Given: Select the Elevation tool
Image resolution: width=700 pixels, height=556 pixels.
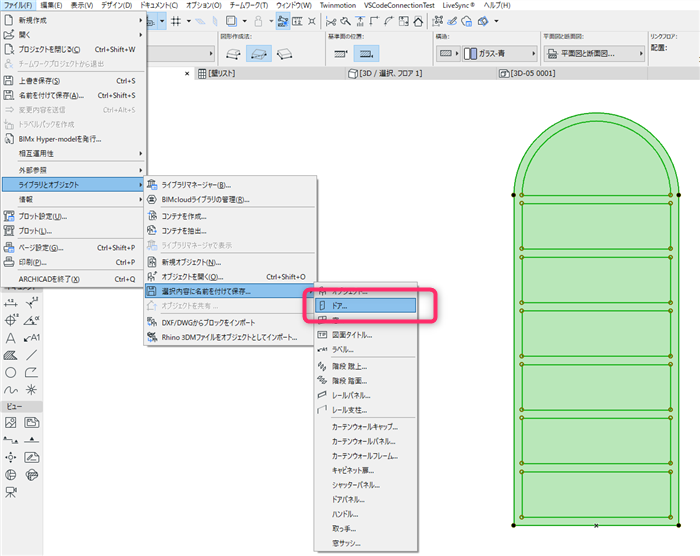Looking at the screenshot, I should [x=32, y=440].
